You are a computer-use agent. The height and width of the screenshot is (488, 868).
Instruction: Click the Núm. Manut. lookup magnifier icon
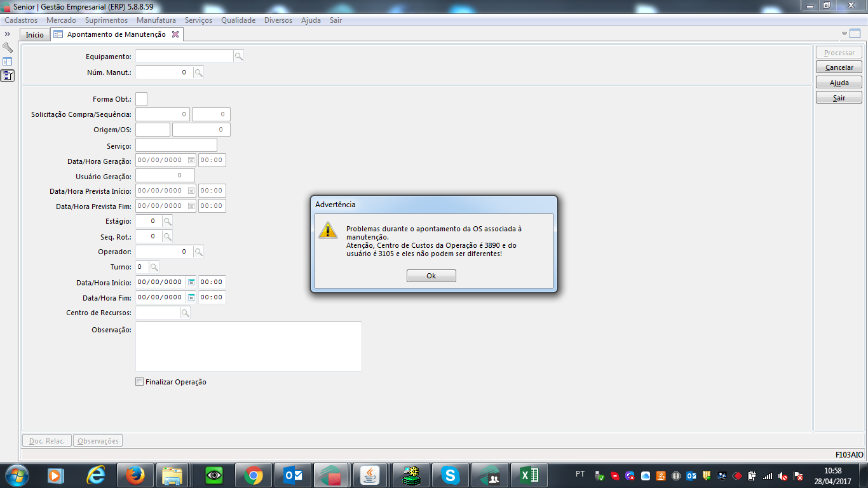pos(198,72)
